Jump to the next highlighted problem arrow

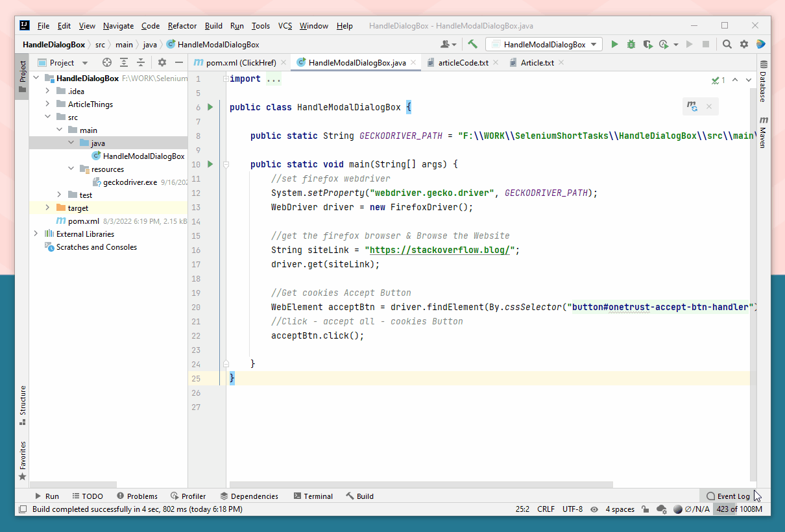click(748, 80)
